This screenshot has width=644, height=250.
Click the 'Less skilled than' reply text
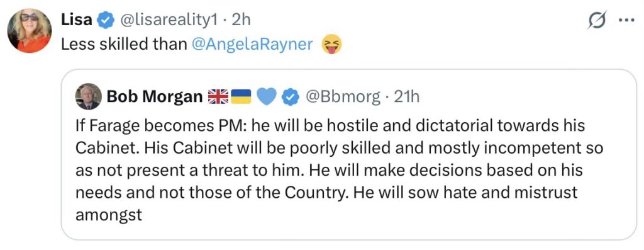(x=124, y=44)
